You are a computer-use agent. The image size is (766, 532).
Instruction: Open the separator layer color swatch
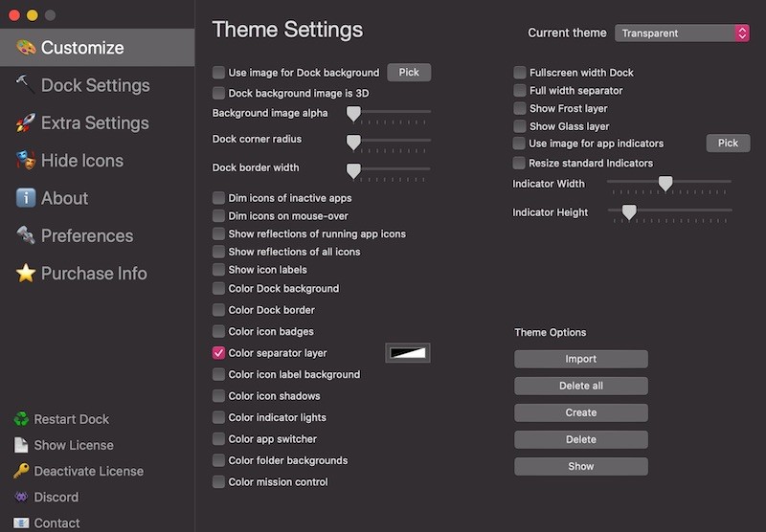[408, 353]
